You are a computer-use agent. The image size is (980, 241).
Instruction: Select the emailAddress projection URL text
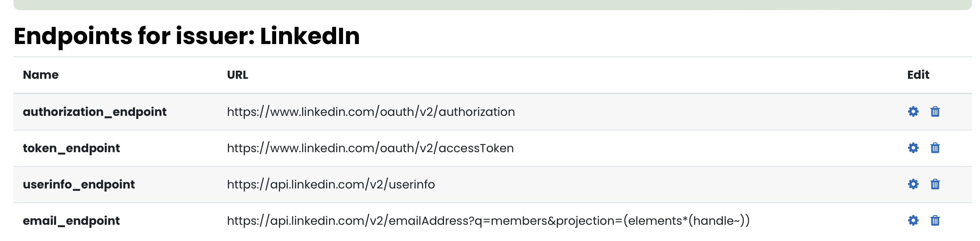[488, 221]
